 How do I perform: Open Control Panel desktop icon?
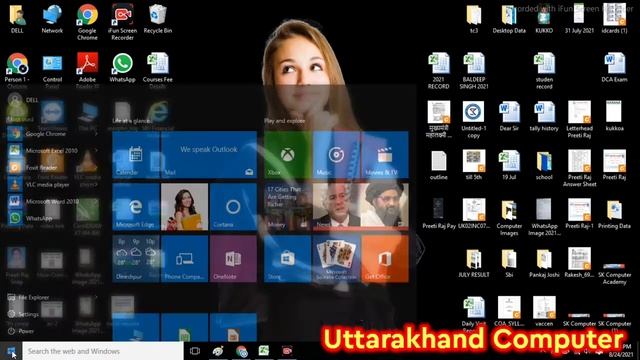(52, 69)
